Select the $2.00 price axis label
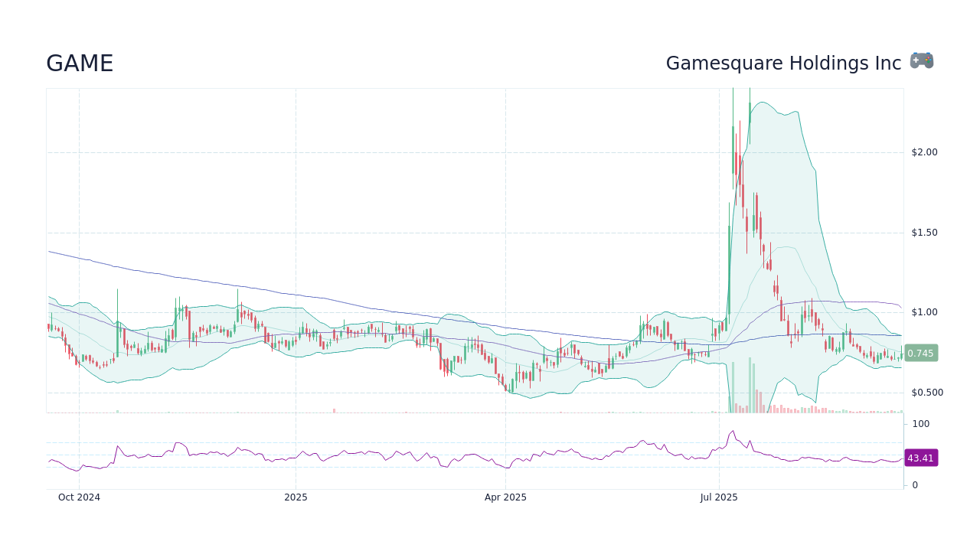 click(x=926, y=152)
